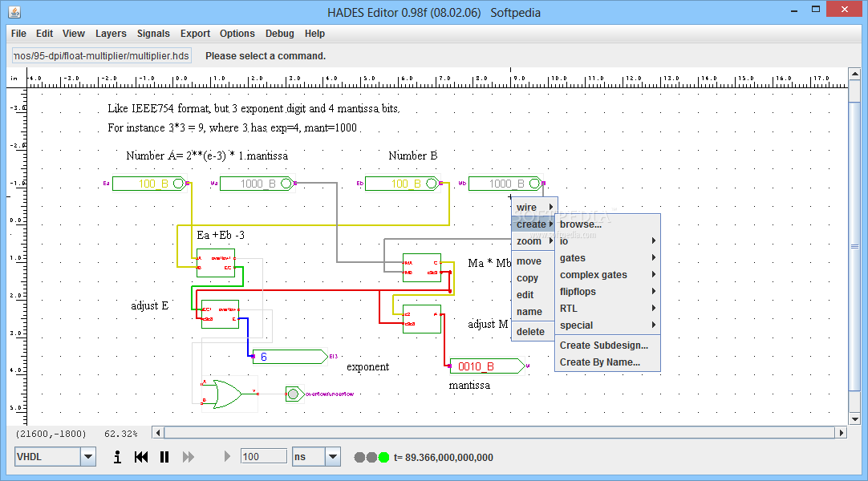This screenshot has width=868, height=481.
Task: Click the horizontal scrollbar left arrow
Action: tap(158, 433)
